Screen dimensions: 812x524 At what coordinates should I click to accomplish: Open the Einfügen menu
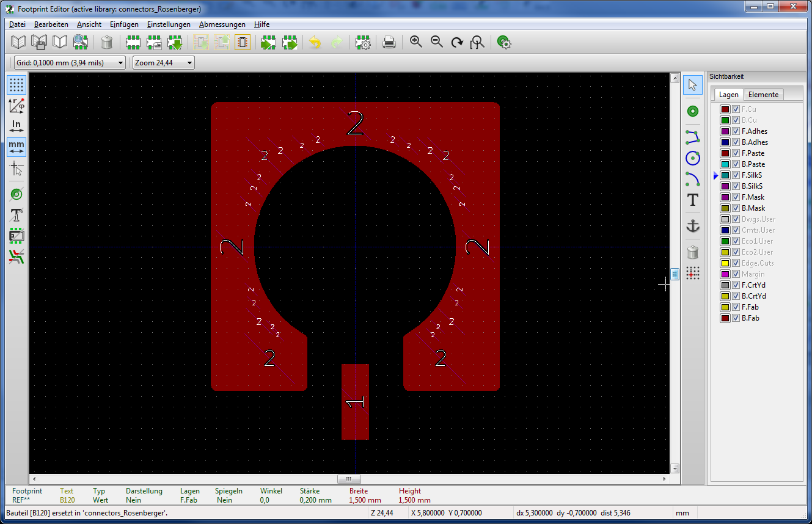124,24
